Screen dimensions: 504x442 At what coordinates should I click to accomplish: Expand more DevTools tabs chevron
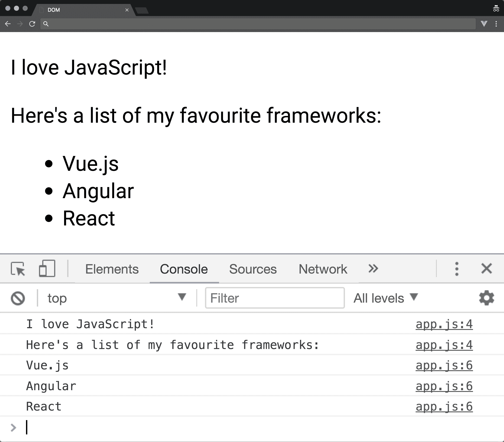pyautogui.click(x=373, y=269)
